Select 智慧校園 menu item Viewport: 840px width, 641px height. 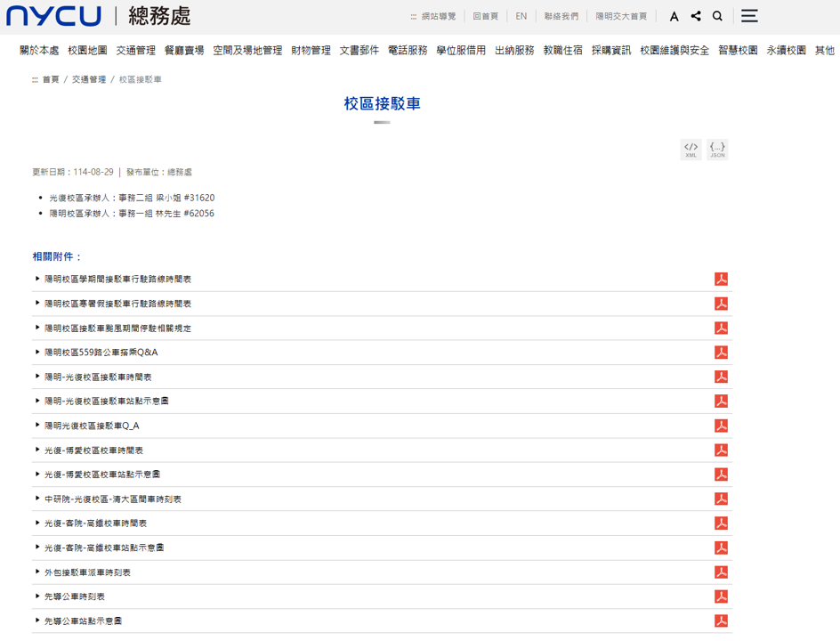pyautogui.click(x=738, y=51)
